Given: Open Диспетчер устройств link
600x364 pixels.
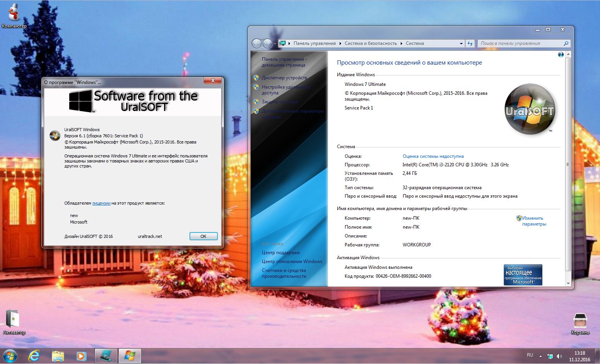Looking at the screenshot, I should pos(284,78).
